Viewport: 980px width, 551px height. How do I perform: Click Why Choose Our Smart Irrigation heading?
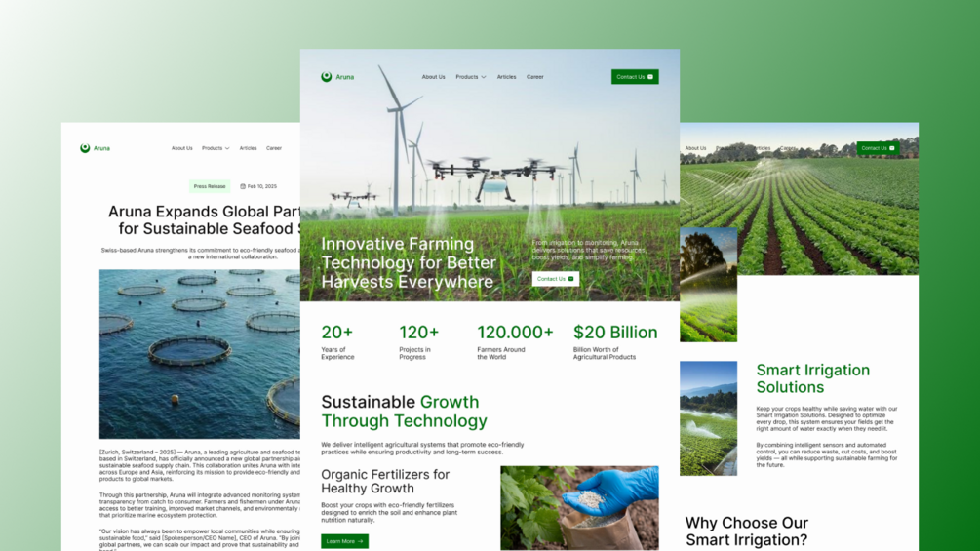[x=747, y=531]
